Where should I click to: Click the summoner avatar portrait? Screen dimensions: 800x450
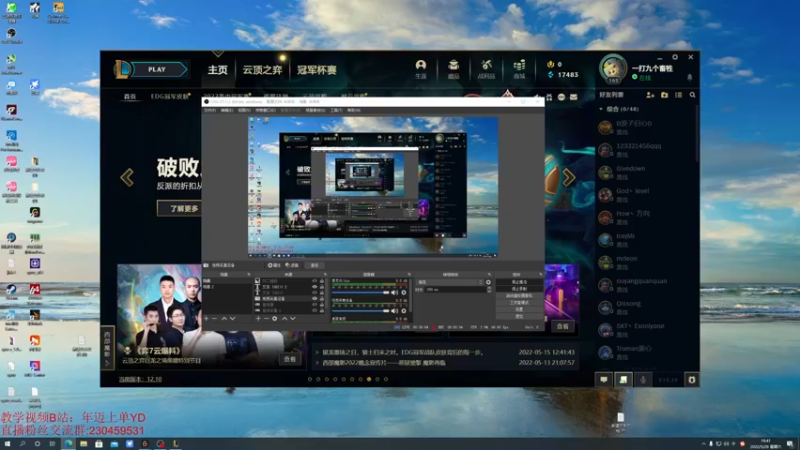[612, 68]
